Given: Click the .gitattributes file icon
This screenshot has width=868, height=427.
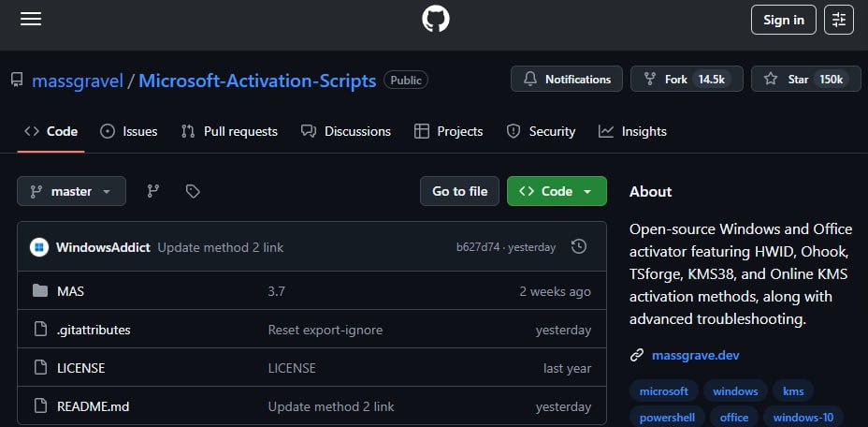Looking at the screenshot, I should click(40, 330).
